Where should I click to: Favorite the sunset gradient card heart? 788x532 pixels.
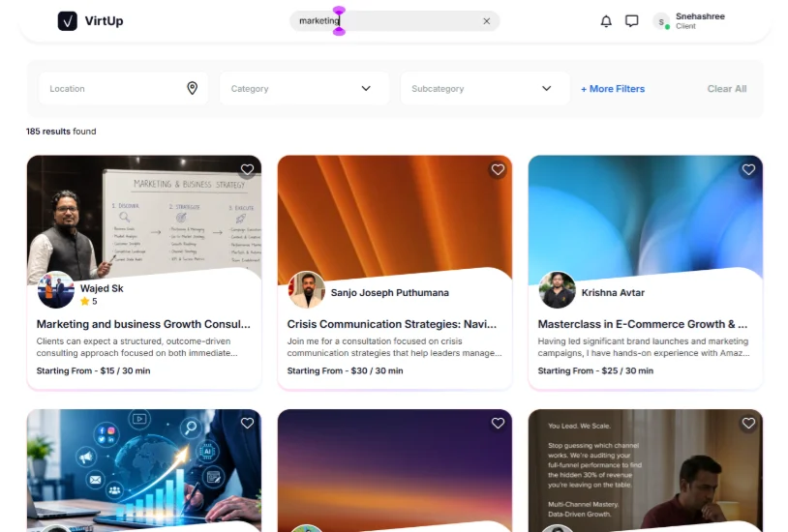click(498, 424)
